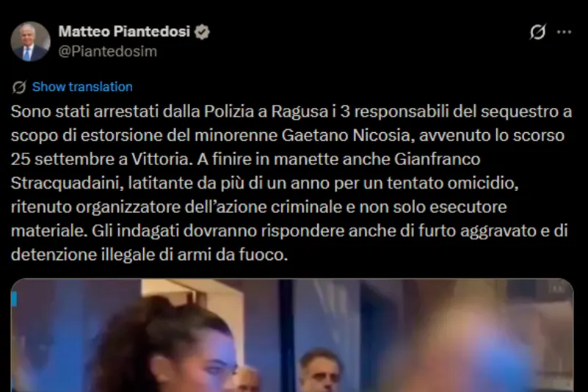Click the blue marker on video's left edge
This screenshot has height=392, width=588.
[14, 299]
